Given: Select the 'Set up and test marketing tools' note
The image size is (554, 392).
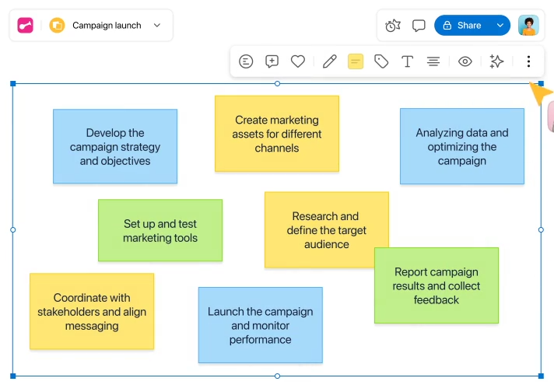Looking at the screenshot, I should (160, 230).
